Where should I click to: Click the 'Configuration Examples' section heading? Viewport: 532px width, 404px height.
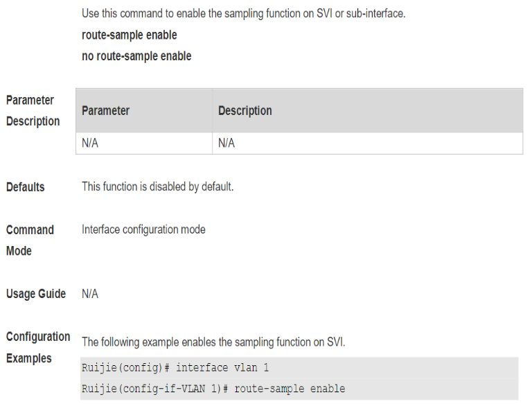coord(38,347)
